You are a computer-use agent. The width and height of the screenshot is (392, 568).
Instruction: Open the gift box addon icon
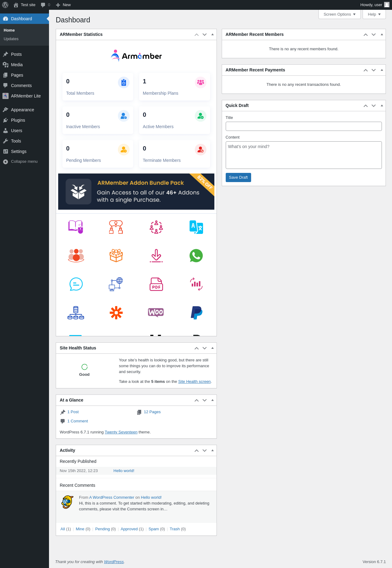click(116, 255)
